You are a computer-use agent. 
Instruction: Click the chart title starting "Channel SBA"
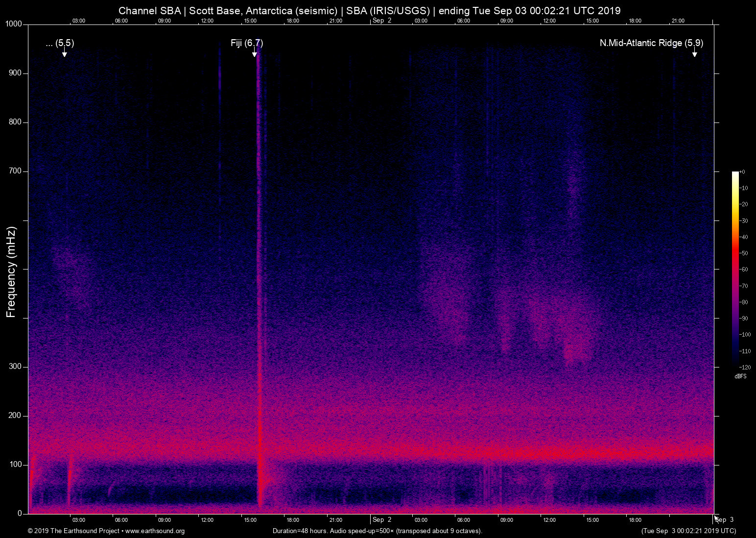tap(369, 11)
